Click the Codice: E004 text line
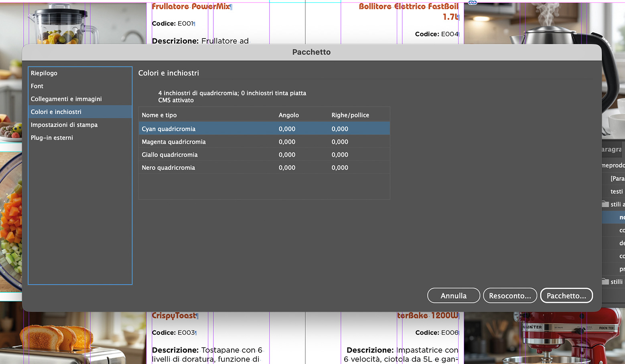The height and width of the screenshot is (364, 625). pyautogui.click(x=437, y=34)
